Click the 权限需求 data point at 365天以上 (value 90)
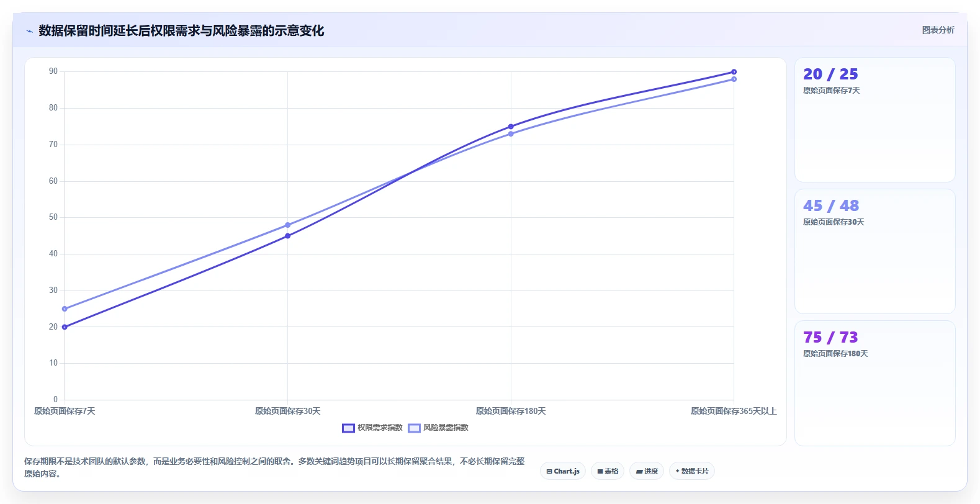The height and width of the screenshot is (504, 980). (734, 72)
